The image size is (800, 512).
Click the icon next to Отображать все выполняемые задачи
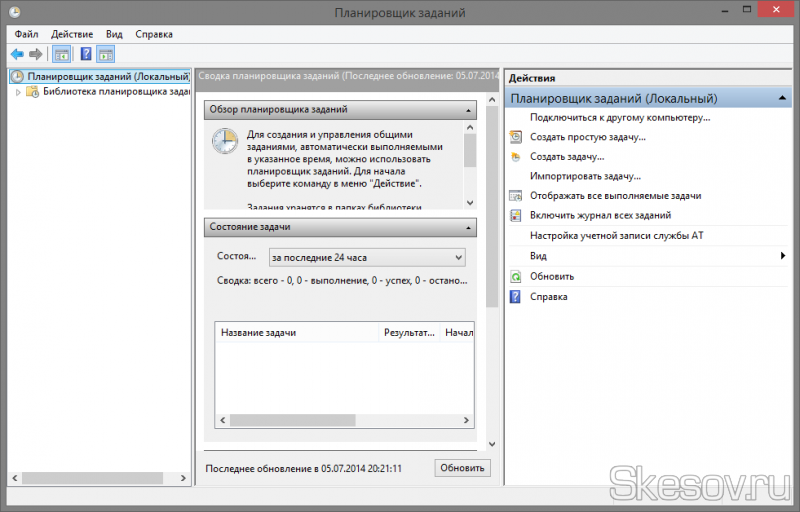516,196
